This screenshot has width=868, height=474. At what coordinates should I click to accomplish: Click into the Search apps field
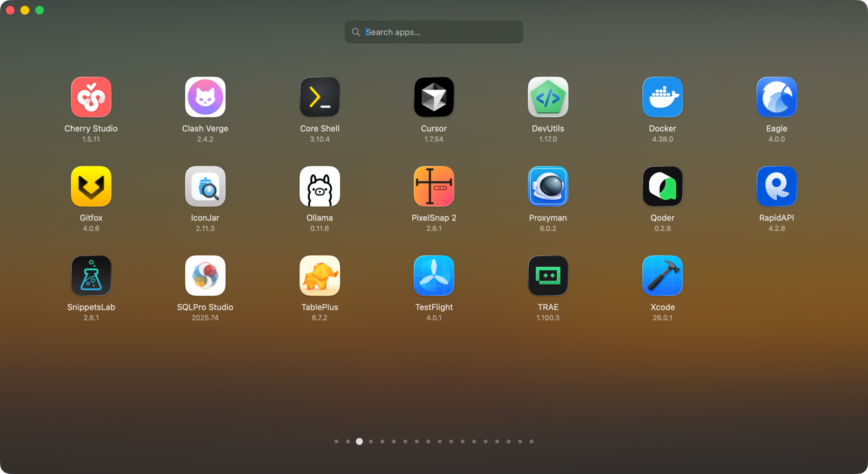434,32
